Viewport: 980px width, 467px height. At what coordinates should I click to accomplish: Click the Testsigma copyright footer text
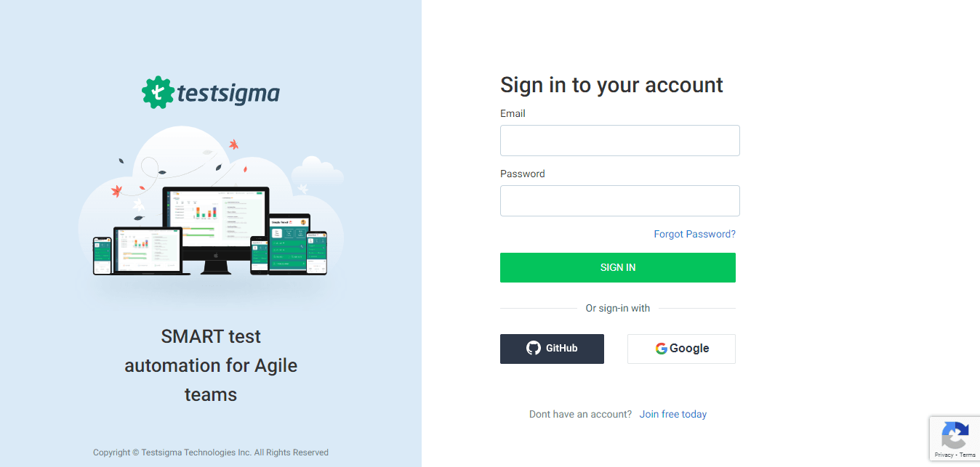click(x=211, y=452)
